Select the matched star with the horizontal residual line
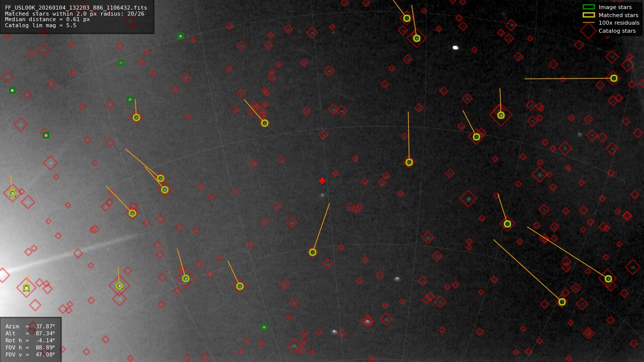Viewport: 644px width, 362px height. coord(614,78)
